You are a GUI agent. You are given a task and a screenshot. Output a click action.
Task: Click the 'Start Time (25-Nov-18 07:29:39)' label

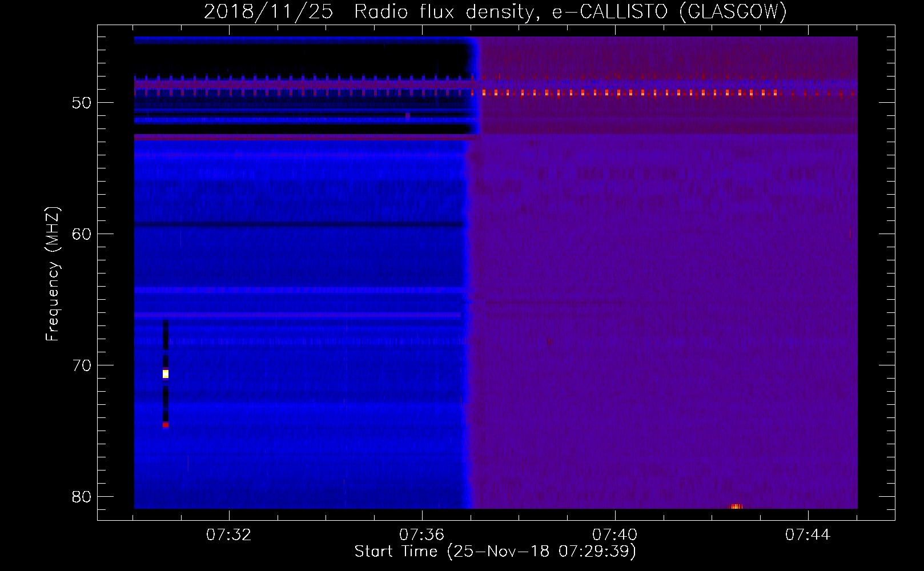(x=495, y=552)
